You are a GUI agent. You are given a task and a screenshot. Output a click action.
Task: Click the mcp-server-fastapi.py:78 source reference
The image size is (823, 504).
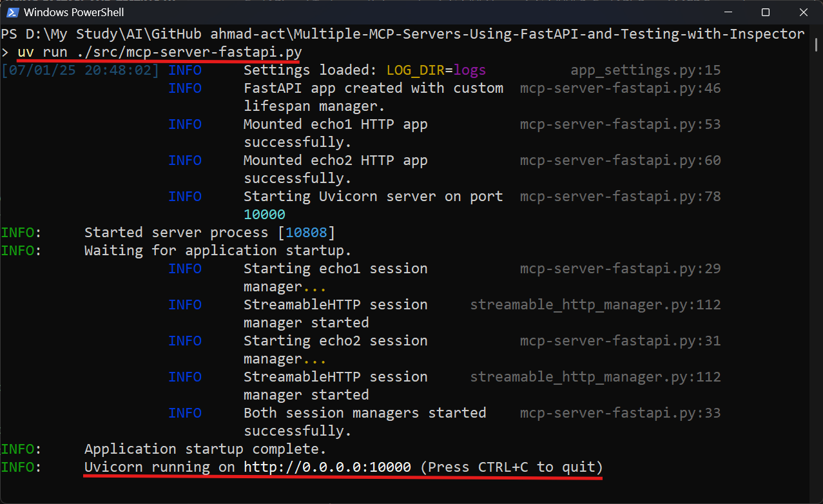[621, 196]
